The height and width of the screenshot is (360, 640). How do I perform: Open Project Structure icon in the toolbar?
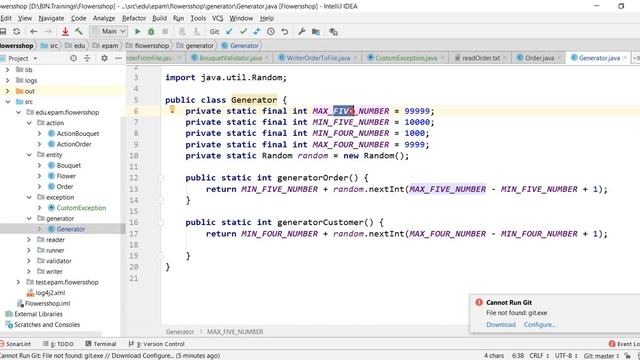click(x=316, y=31)
